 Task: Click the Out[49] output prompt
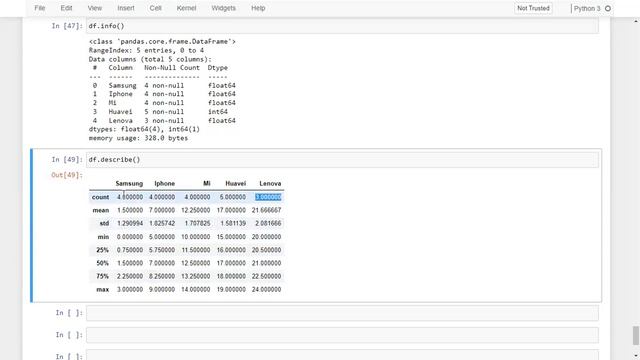(67, 175)
